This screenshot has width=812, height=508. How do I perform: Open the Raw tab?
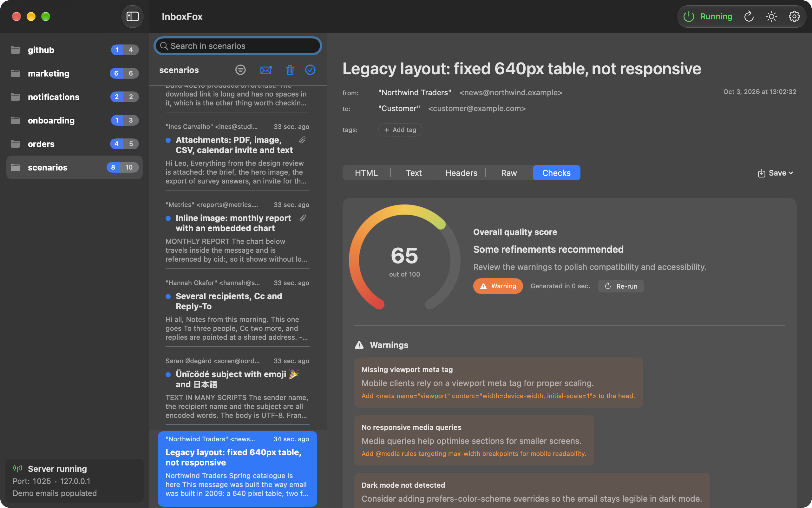509,173
